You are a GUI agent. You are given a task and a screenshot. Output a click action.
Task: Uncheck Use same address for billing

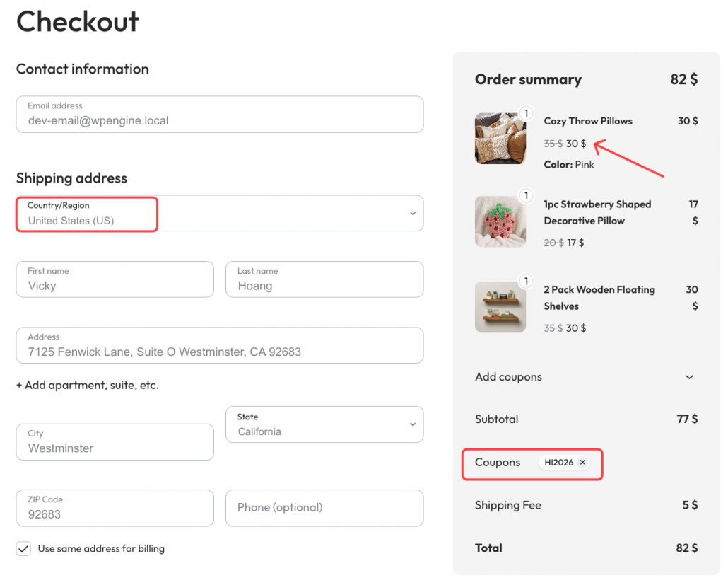pyautogui.click(x=23, y=548)
